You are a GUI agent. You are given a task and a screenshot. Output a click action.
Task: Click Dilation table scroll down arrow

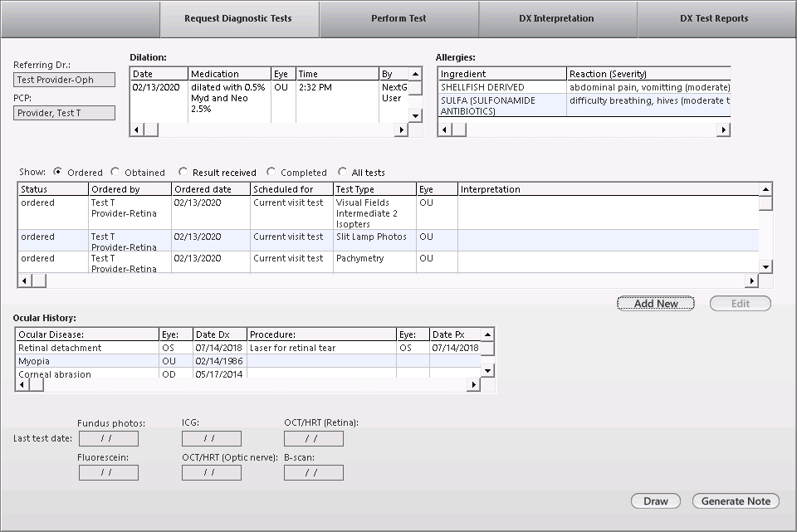tap(415, 116)
